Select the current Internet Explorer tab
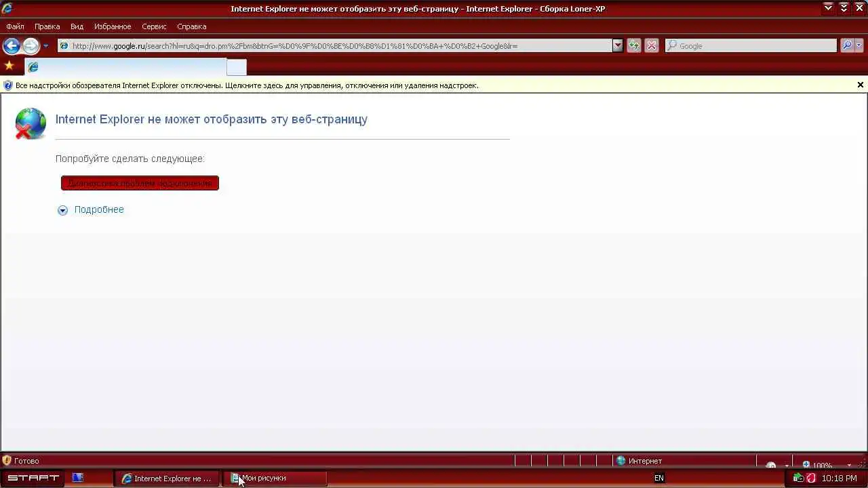This screenshot has height=488, width=868. click(125, 66)
